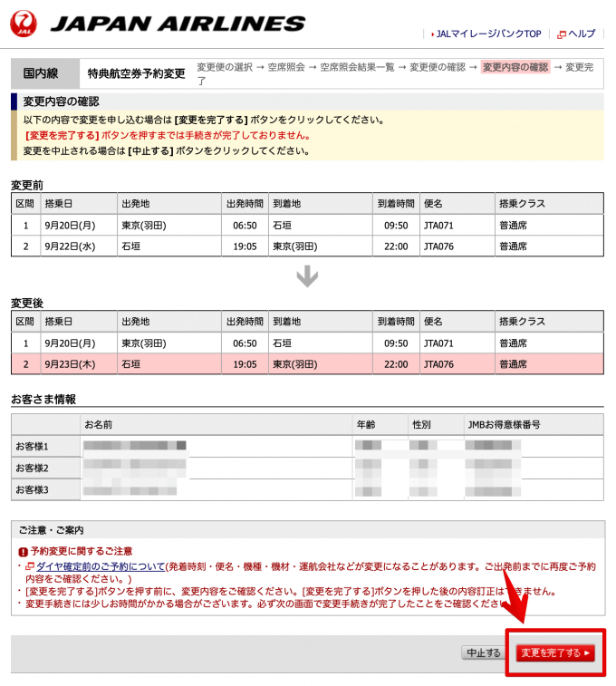Click the popup icon before ダイヤ確定前のご予約について
This screenshot has width=616, height=686.
point(30,566)
